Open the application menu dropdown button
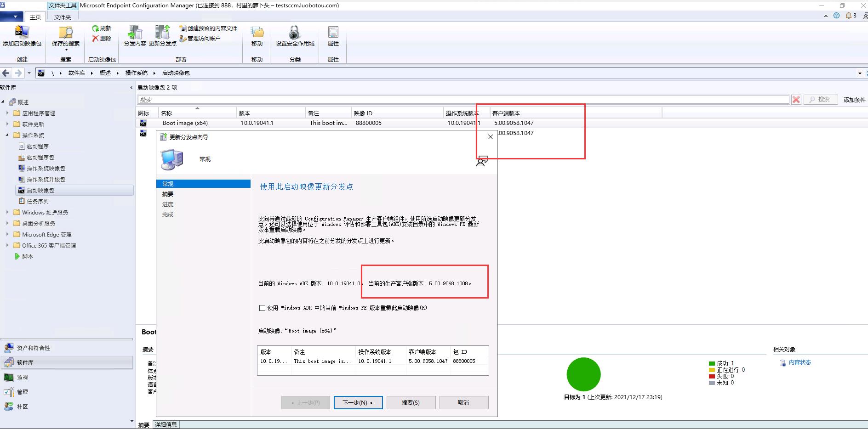 click(12, 17)
